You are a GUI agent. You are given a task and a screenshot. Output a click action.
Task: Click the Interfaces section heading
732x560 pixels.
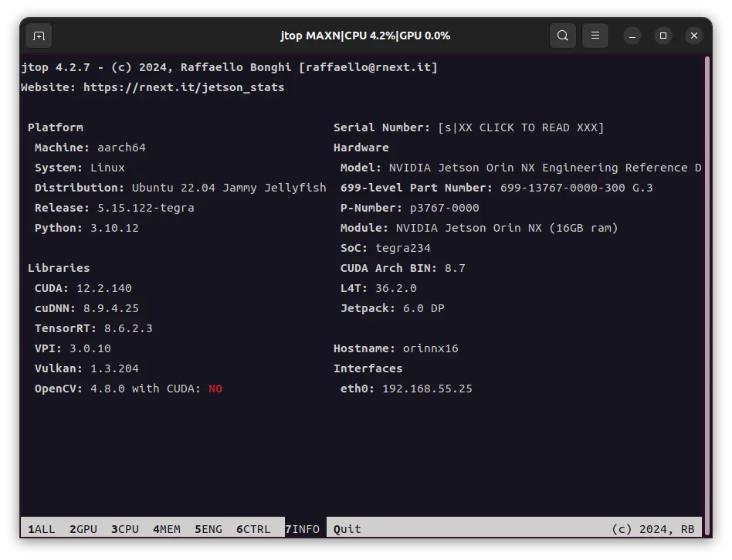click(x=368, y=368)
